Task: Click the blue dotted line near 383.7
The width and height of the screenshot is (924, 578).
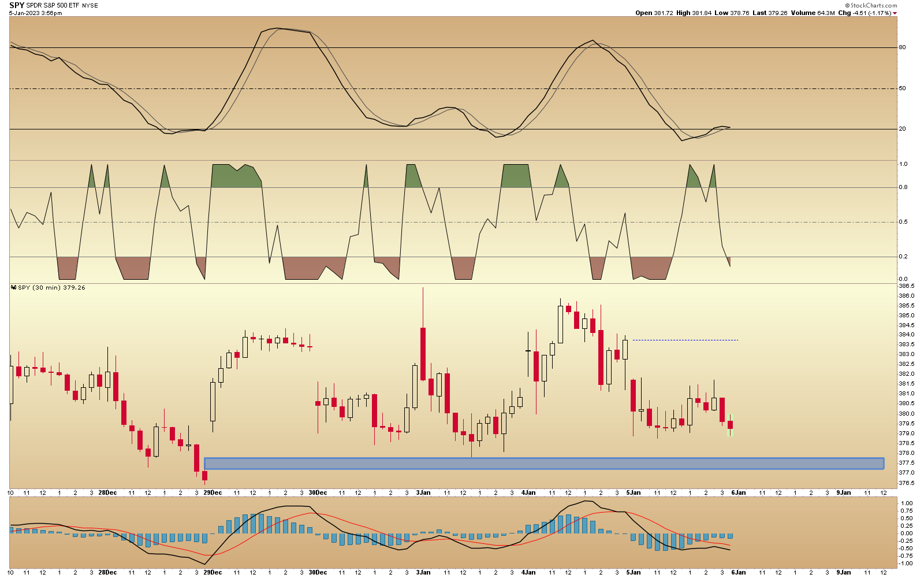Action: pyautogui.click(x=685, y=340)
